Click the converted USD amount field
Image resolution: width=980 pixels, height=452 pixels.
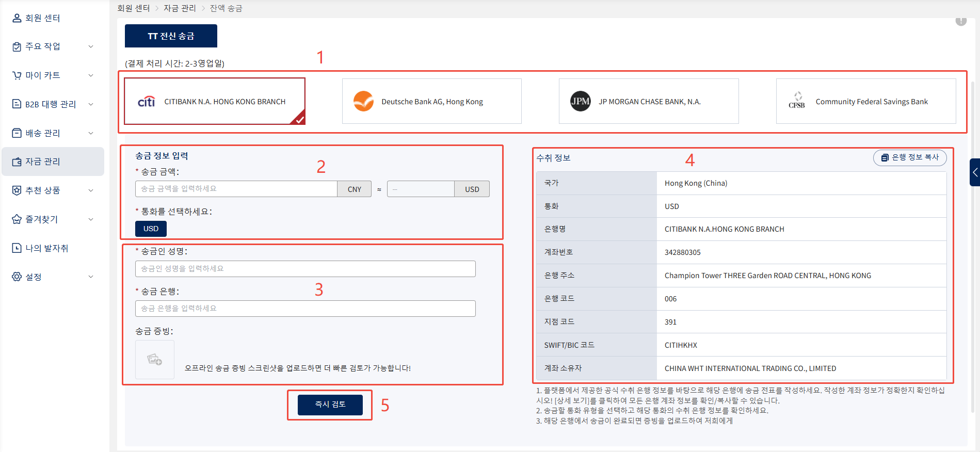(421, 189)
